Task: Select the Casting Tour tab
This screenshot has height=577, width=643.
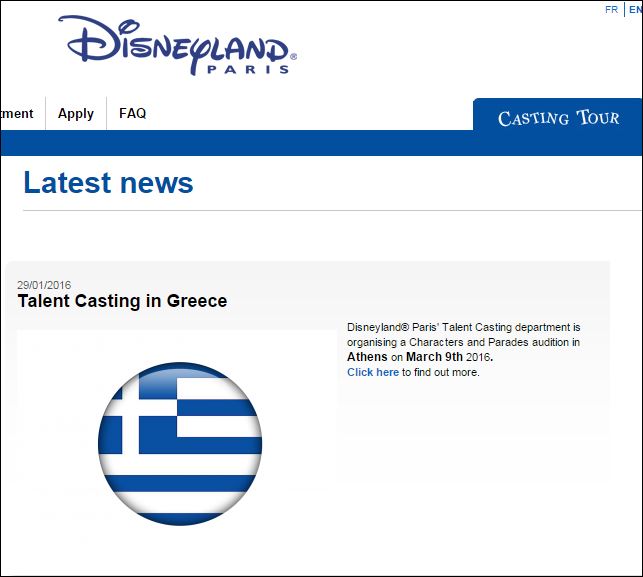Action: click(x=558, y=118)
